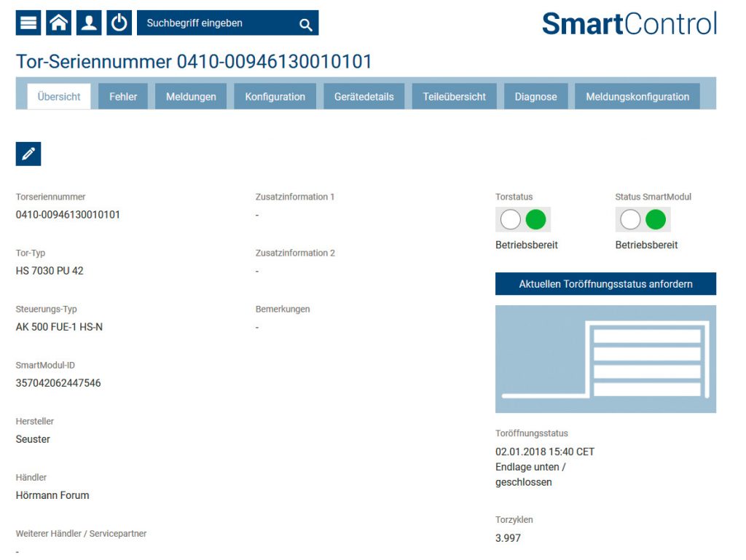Select the Teileübersicht tab

pos(455,97)
